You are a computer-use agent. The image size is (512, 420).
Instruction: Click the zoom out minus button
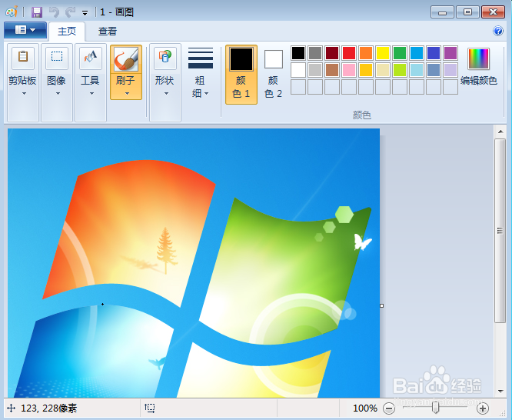pyautogui.click(x=389, y=408)
